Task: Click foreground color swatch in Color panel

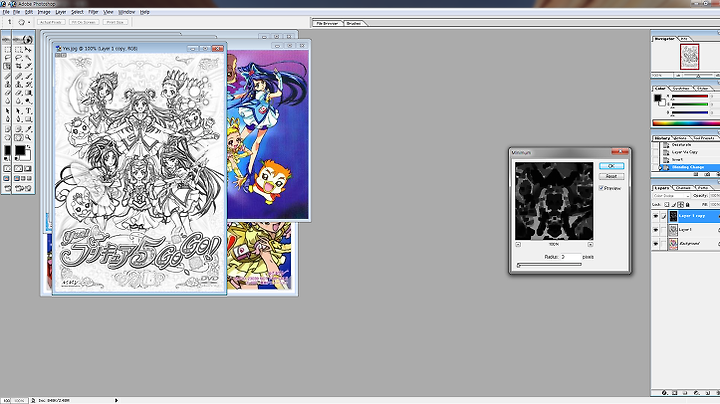Action: [x=657, y=97]
